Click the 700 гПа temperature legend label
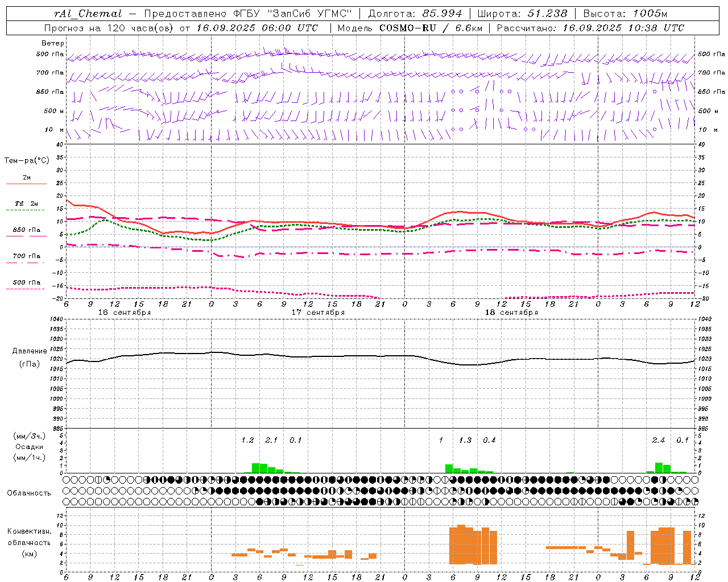The width and height of the screenshot is (728, 582). coord(27,256)
